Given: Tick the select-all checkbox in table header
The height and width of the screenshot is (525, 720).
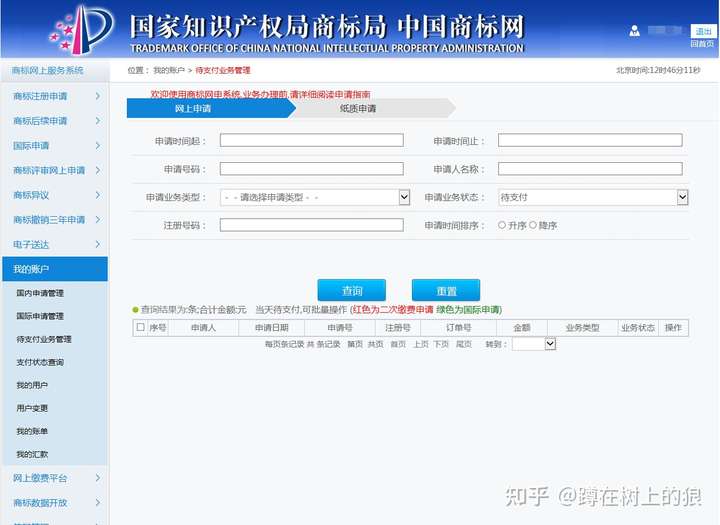Looking at the screenshot, I should coord(141,327).
